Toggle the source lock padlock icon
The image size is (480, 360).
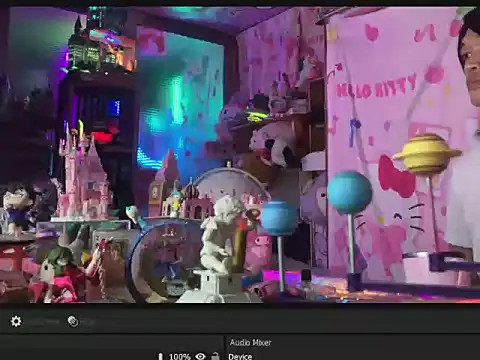[215, 356]
